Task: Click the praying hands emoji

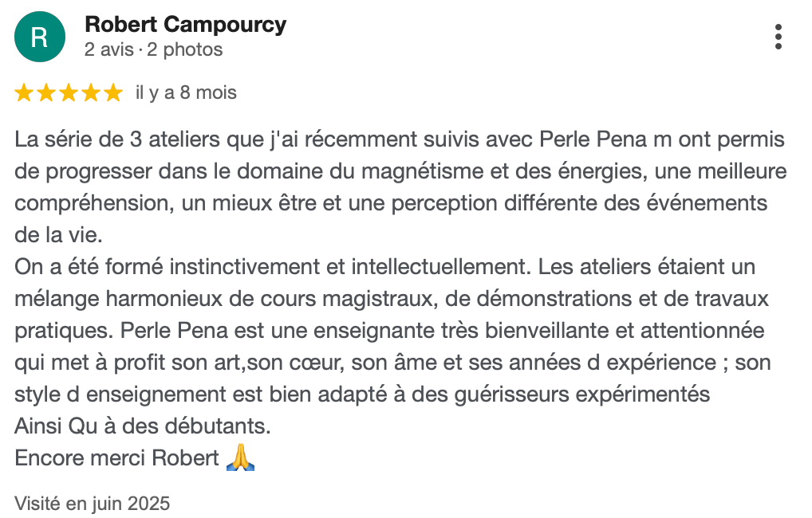Action: tap(240, 458)
